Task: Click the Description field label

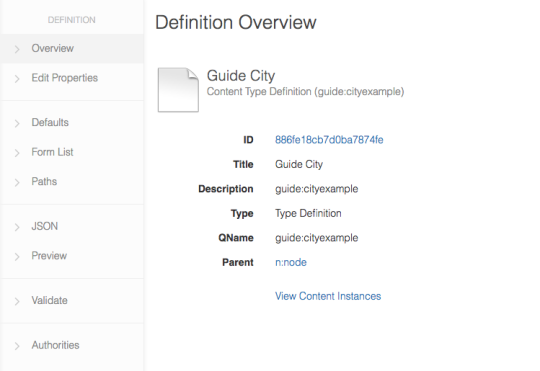Action: 226,189
